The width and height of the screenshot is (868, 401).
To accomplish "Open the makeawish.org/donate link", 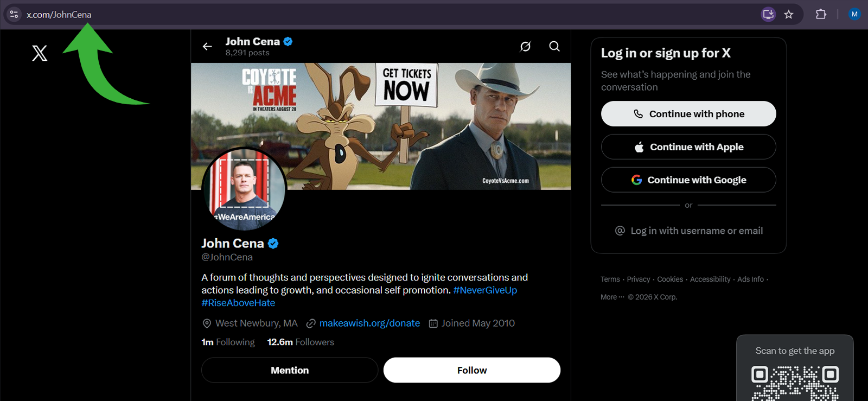I will tap(369, 323).
